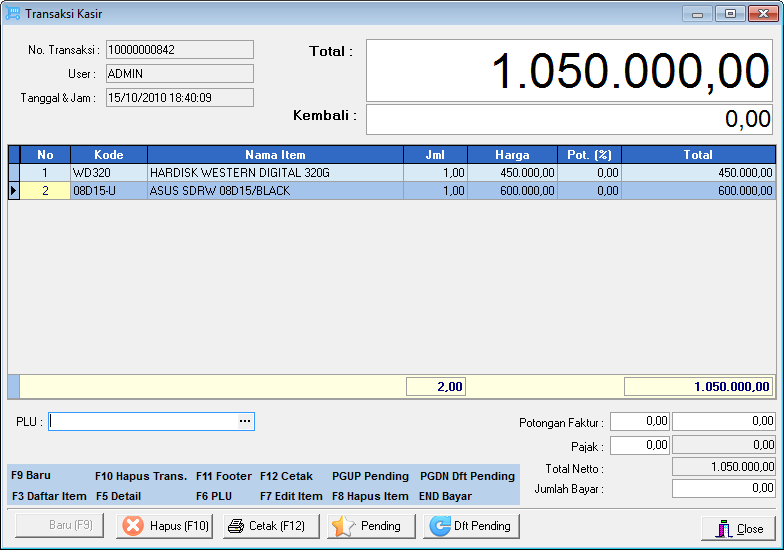Click the PGDN Dft Pending shortcut label

(x=468, y=476)
